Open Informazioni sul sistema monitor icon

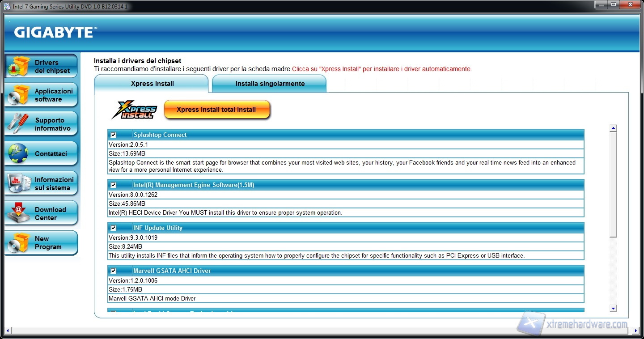18,183
